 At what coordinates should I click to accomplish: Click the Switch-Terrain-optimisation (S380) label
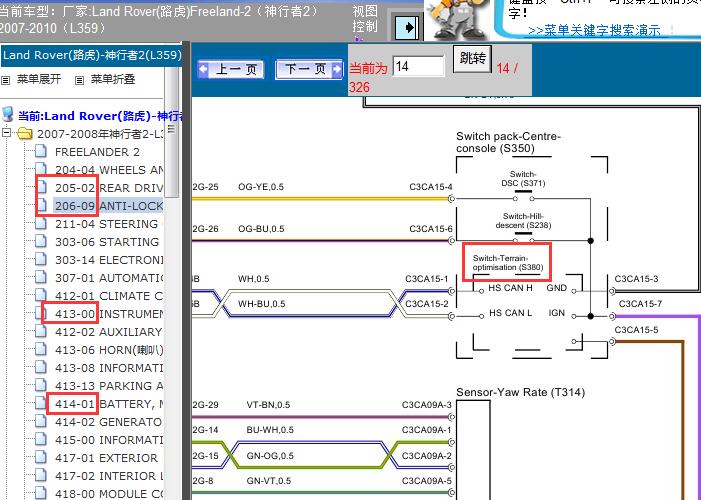(508, 263)
